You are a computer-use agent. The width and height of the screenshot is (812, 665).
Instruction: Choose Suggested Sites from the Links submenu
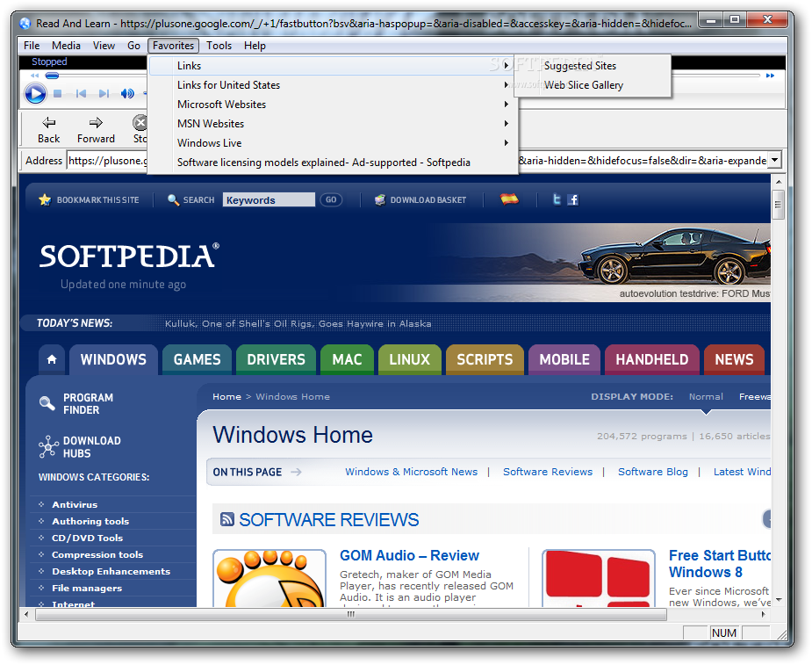coord(593,66)
